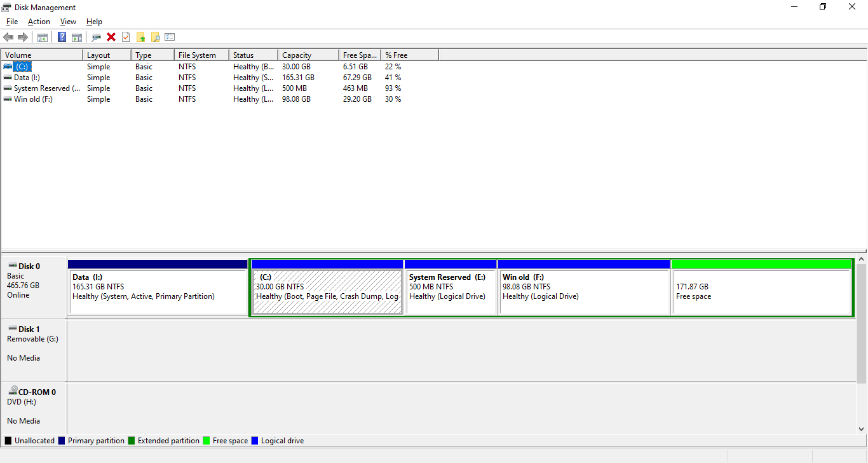
Task: Open Help via the blue question mark icon
Action: 62,38
